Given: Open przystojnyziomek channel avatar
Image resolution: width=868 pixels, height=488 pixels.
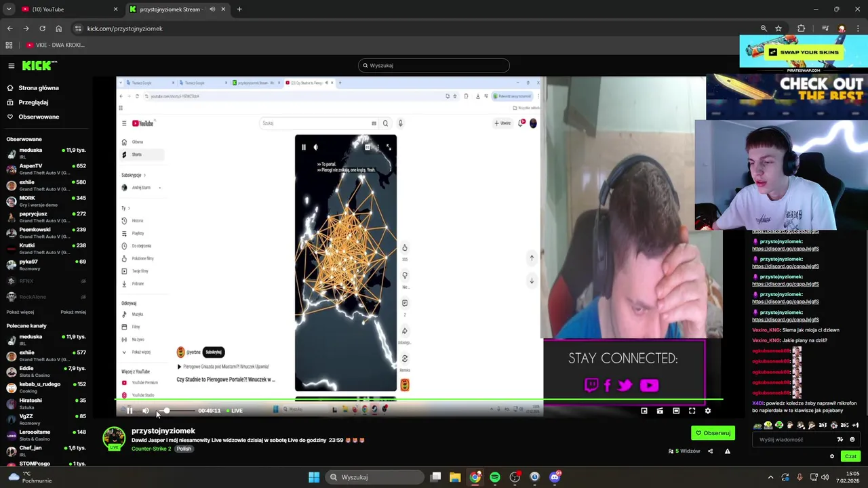Looking at the screenshot, I should pos(114,439).
